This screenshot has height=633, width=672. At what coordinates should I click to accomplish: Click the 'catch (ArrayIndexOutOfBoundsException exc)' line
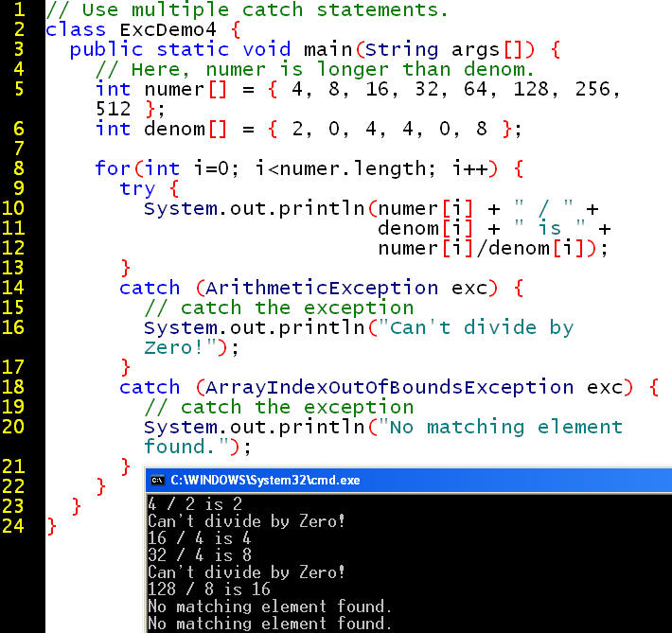[389, 387]
